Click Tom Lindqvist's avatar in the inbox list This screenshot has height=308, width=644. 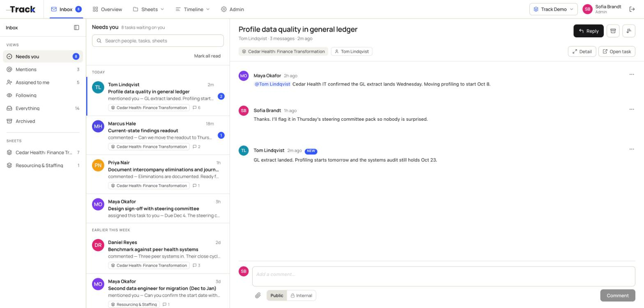coord(98,87)
